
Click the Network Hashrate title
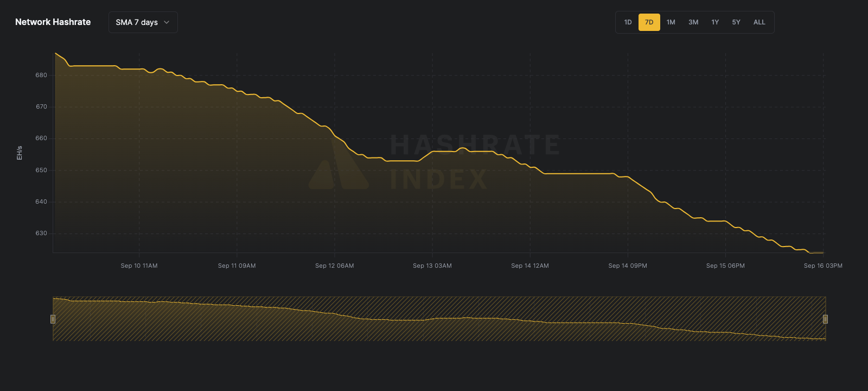[x=53, y=22]
